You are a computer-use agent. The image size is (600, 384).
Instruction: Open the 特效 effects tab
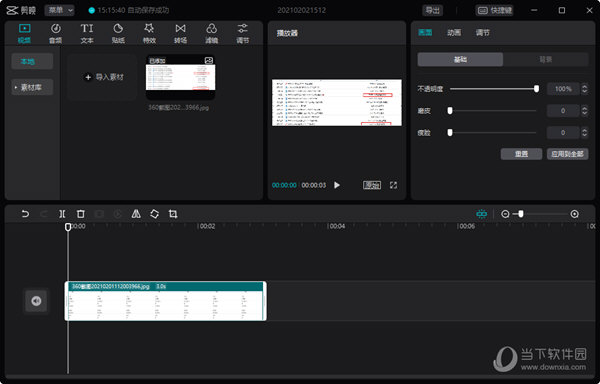[149, 33]
